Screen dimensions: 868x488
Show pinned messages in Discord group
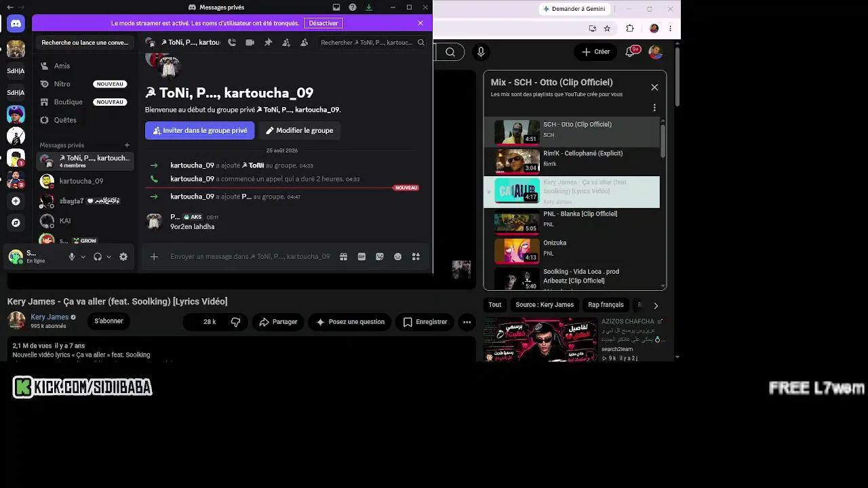tap(269, 42)
